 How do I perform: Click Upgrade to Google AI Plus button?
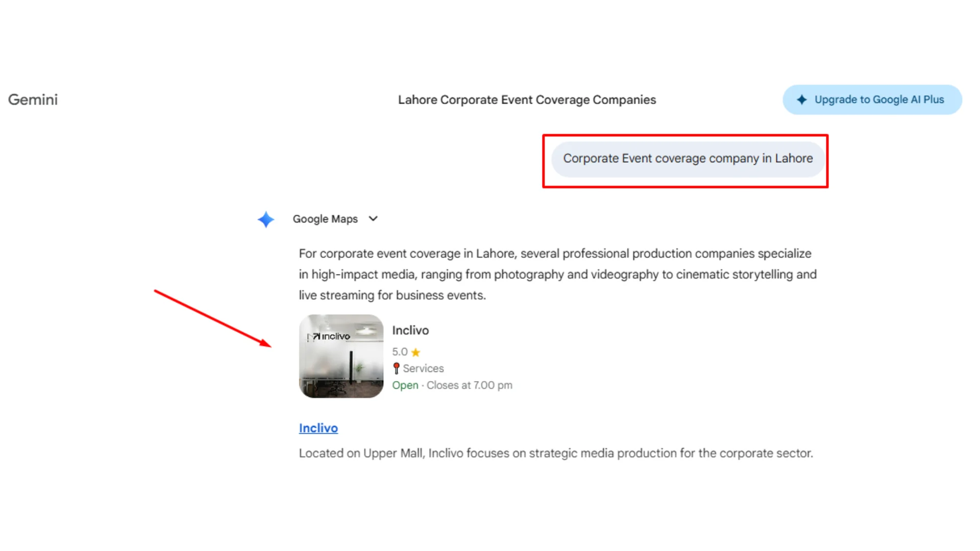(872, 99)
